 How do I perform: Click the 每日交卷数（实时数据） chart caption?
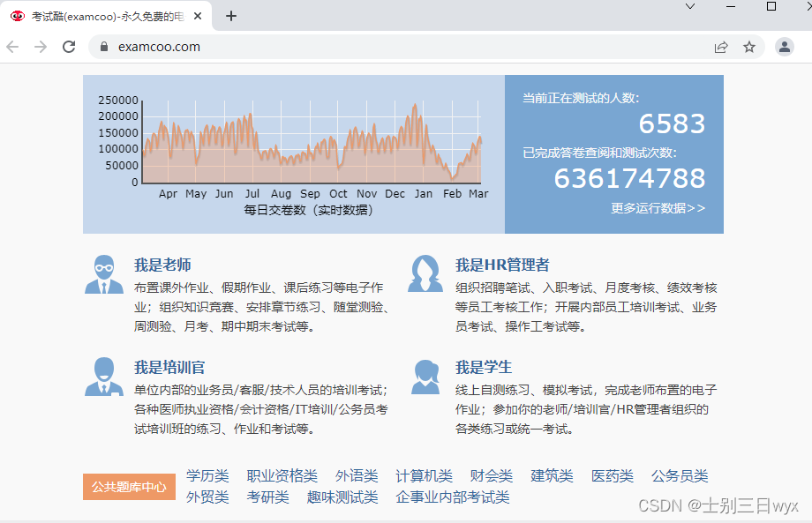[x=308, y=210]
